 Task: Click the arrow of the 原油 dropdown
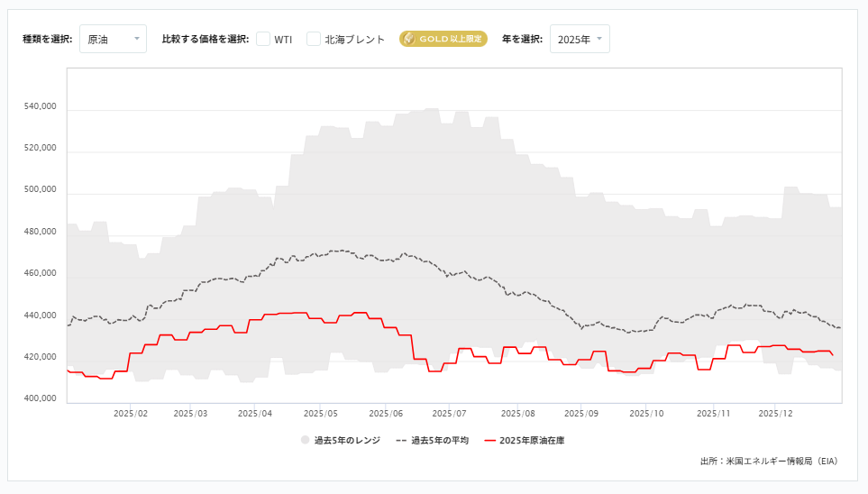click(137, 39)
